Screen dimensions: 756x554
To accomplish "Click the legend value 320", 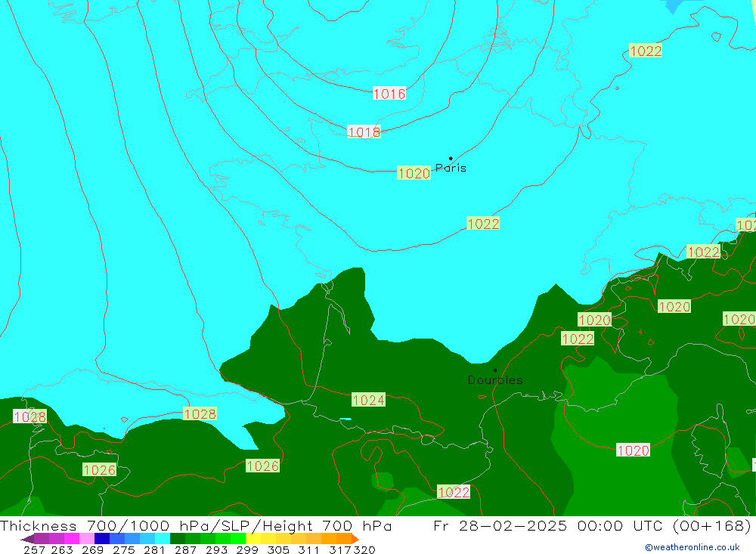I will click(x=364, y=549).
